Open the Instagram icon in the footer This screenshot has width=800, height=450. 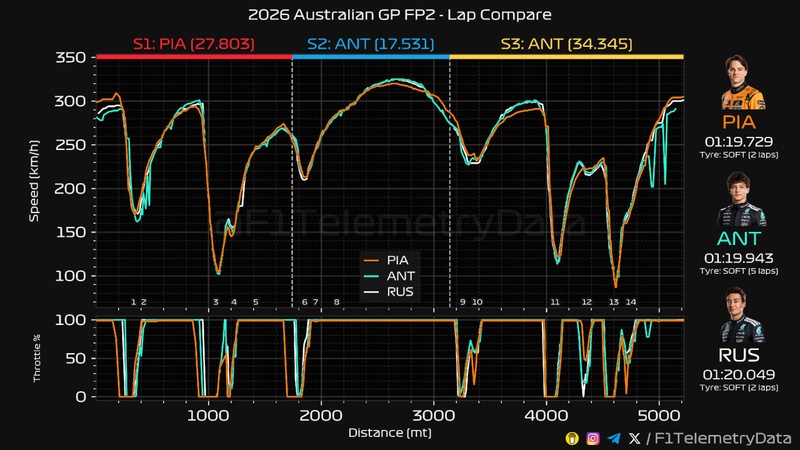click(593, 438)
